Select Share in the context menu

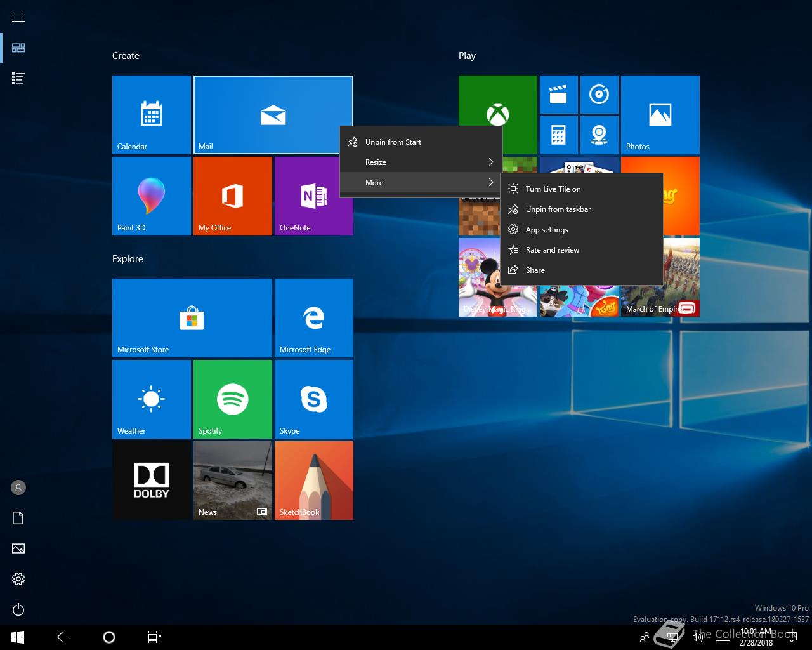(582, 270)
